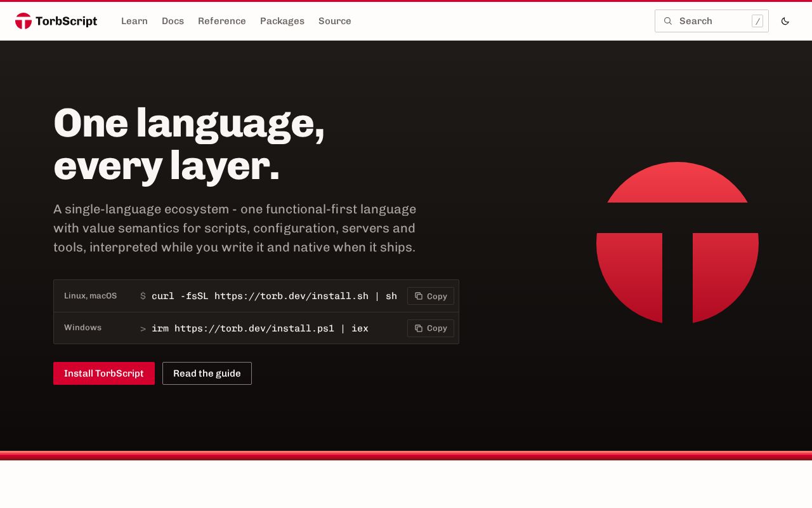Open Read the guide button
Screen dimensions: 812x508
(x=207, y=373)
